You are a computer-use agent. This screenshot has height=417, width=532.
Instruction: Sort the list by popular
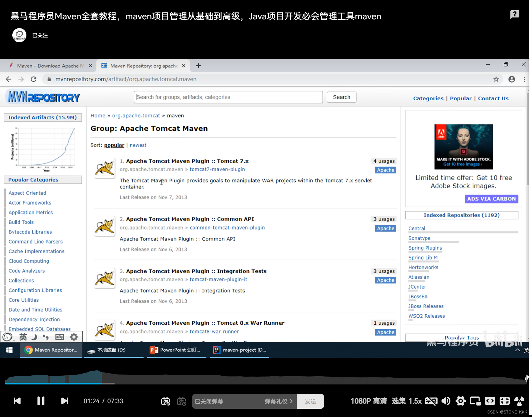tap(114, 145)
